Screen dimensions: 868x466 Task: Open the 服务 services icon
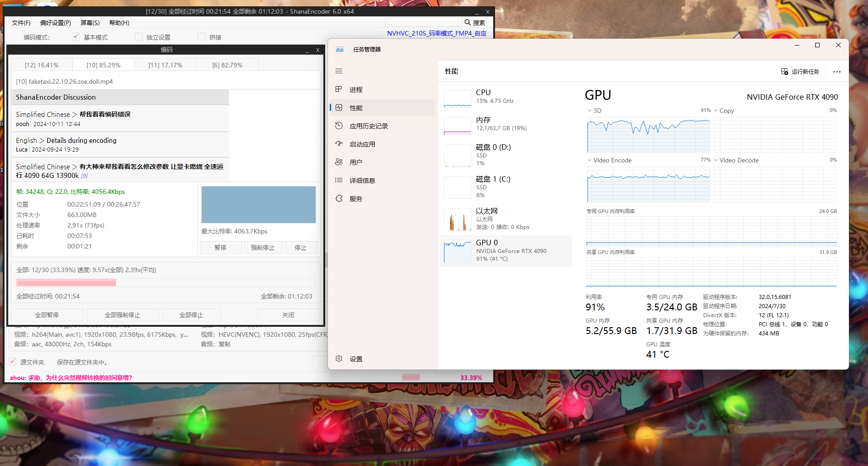tap(339, 198)
